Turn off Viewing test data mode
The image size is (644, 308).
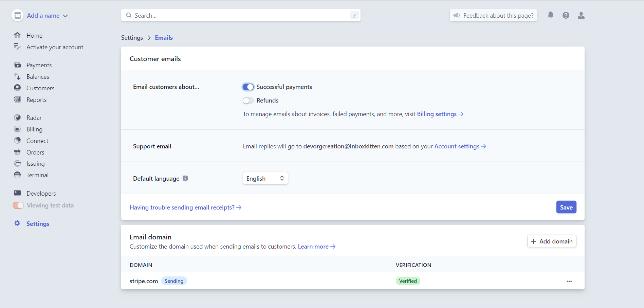click(18, 205)
